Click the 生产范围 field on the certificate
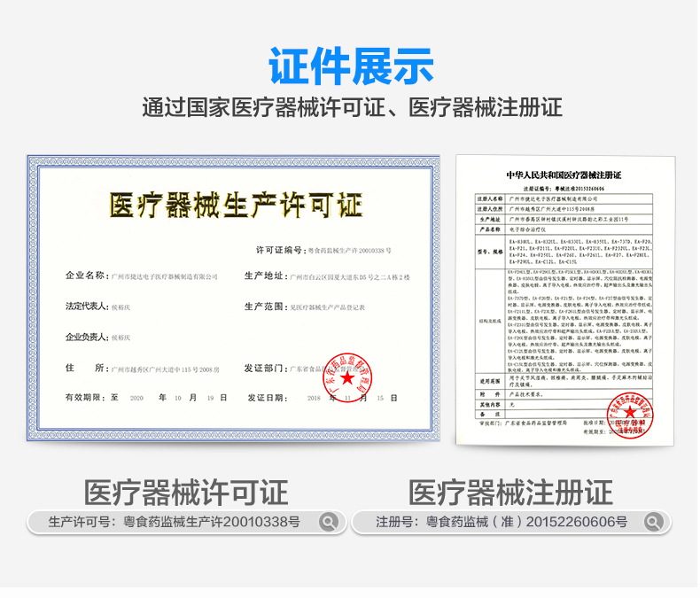 point(305,307)
